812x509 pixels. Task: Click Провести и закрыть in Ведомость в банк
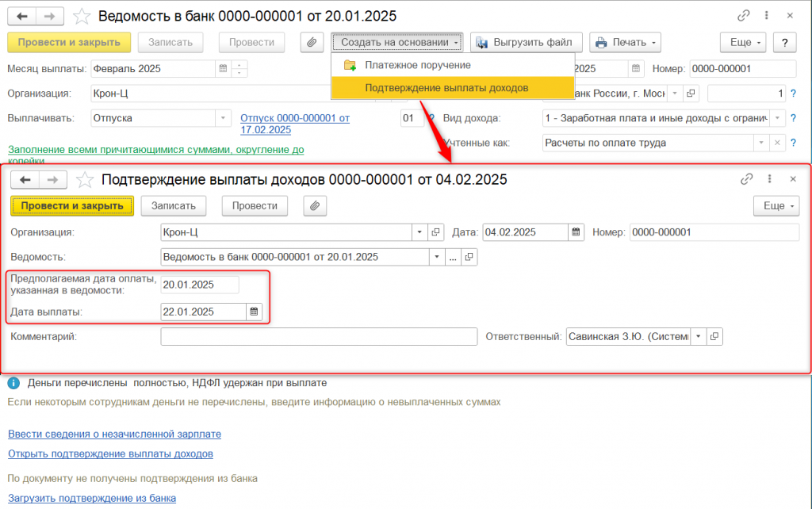click(x=69, y=43)
